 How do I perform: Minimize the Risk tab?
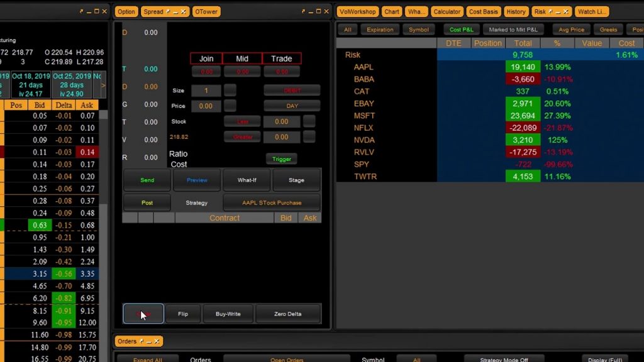[x=558, y=12]
